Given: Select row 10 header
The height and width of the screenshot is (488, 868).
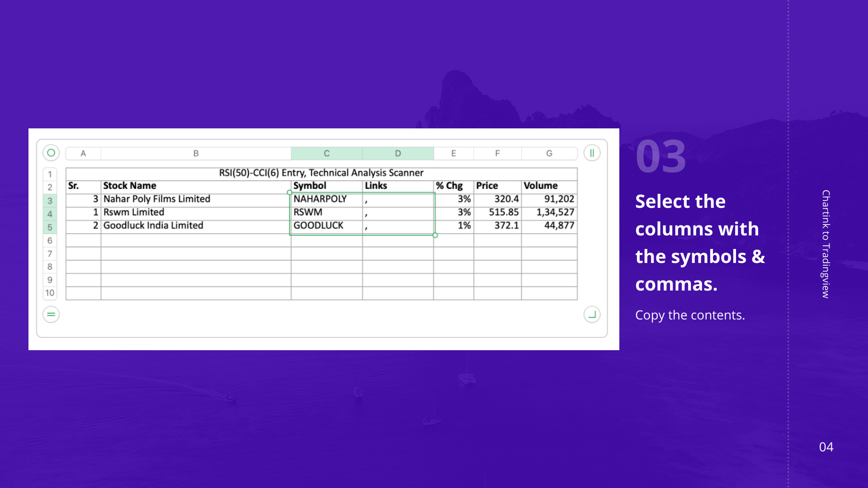Looking at the screenshot, I should tap(50, 293).
